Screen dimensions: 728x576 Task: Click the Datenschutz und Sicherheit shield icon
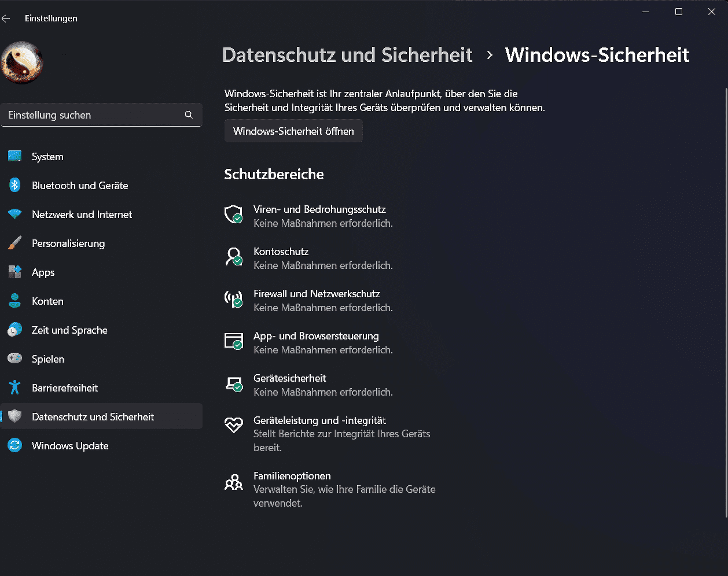point(14,416)
